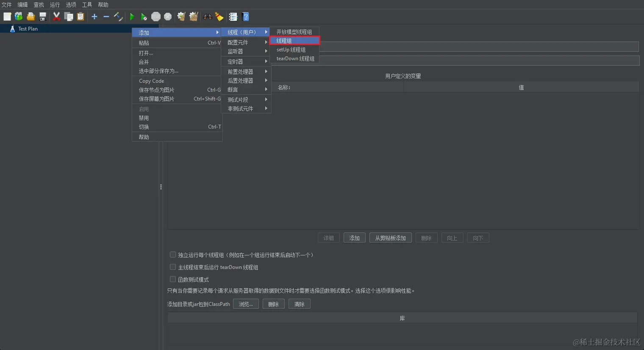Open the 帮助 menu in menu bar
The width and height of the screenshot is (644, 350).
click(103, 5)
